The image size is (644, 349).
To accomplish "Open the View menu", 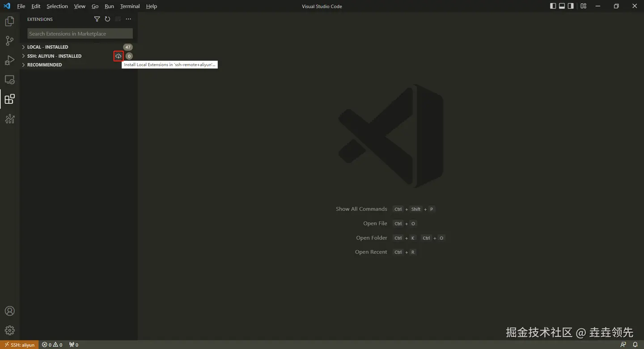I will click(80, 6).
